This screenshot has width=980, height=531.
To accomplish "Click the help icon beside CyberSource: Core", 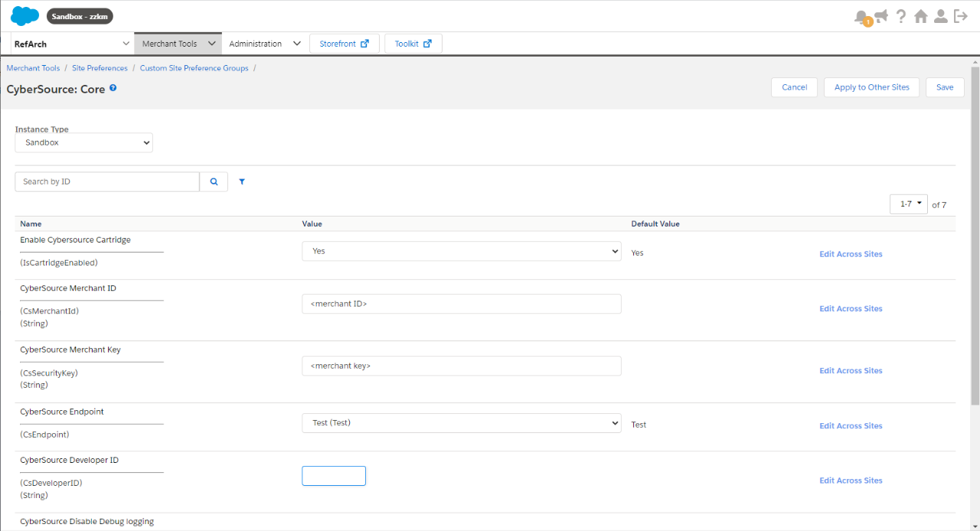I will pyautogui.click(x=113, y=89).
